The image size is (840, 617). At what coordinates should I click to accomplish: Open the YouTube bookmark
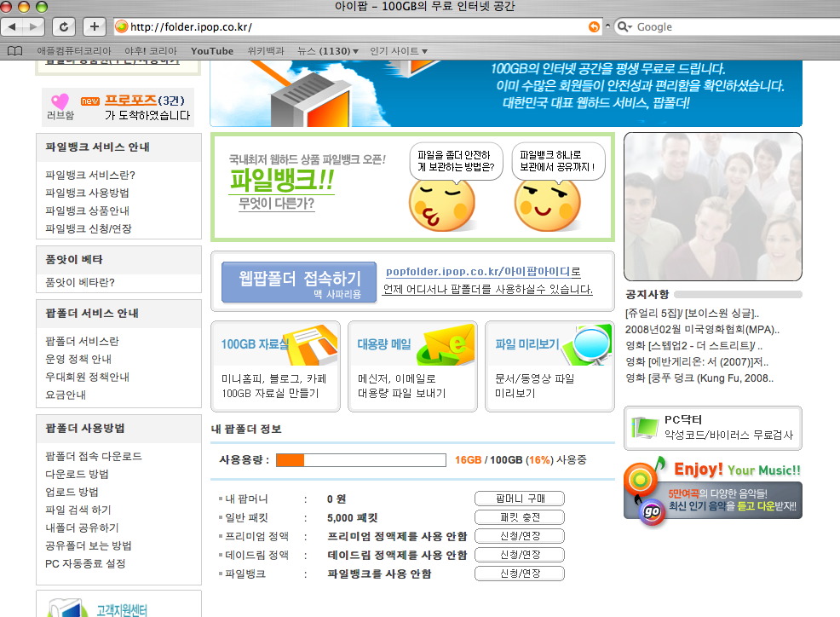(x=212, y=51)
